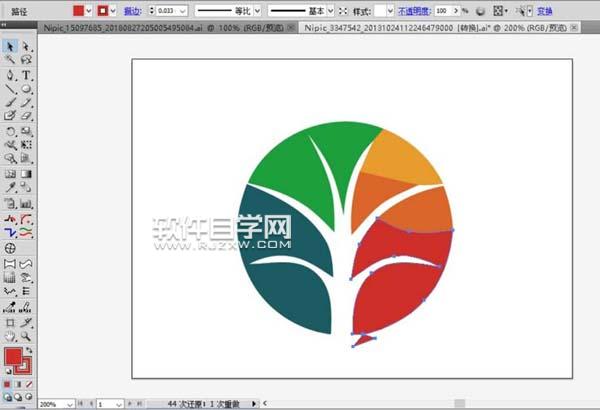
Task: Set paint mode to Color
Action: click(7, 384)
